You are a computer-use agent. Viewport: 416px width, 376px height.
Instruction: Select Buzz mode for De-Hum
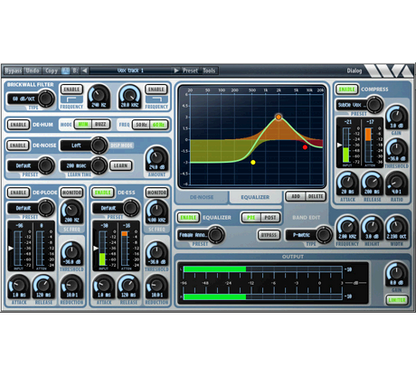coord(101,124)
